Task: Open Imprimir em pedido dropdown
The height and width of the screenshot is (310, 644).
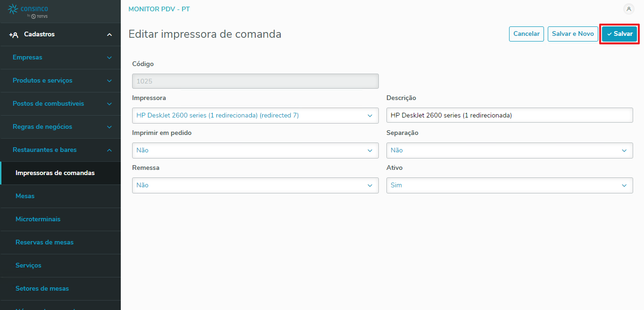Action: coord(255,151)
